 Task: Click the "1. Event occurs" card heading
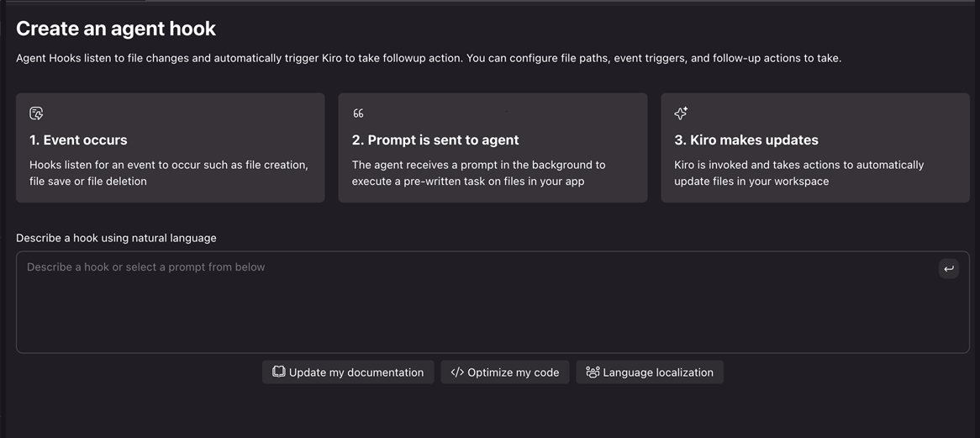click(78, 140)
